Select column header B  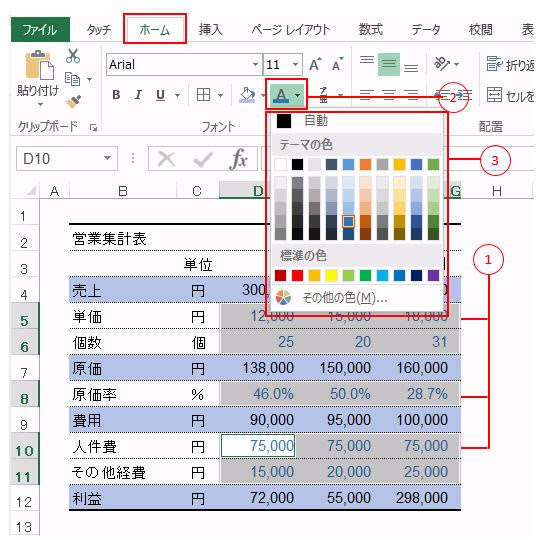[123, 191]
